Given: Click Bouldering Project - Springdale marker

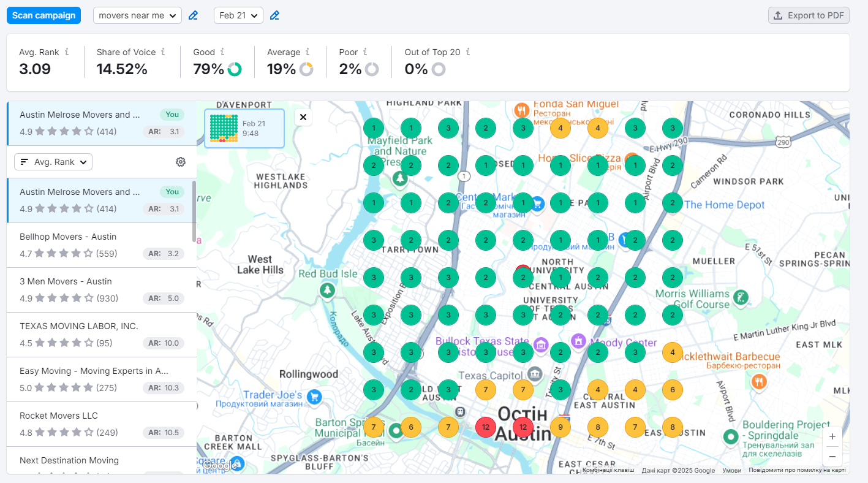Looking at the screenshot, I should (730, 437).
